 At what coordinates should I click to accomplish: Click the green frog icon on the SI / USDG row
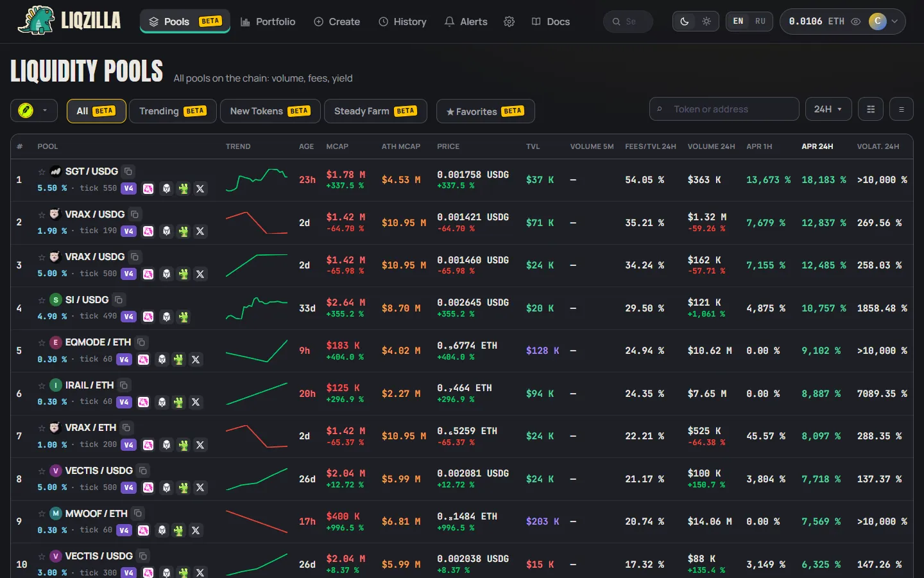[184, 317]
